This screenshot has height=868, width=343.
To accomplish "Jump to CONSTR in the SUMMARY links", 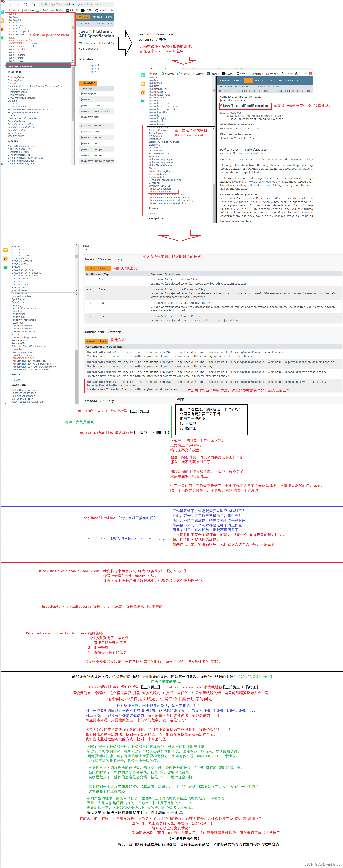I will tap(254, 91).
